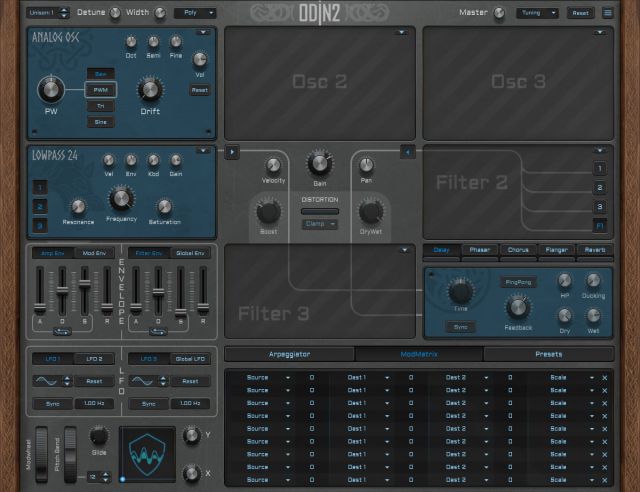The image size is (640, 492).
Task: Click the filter Frequency knob
Action: 121,199
